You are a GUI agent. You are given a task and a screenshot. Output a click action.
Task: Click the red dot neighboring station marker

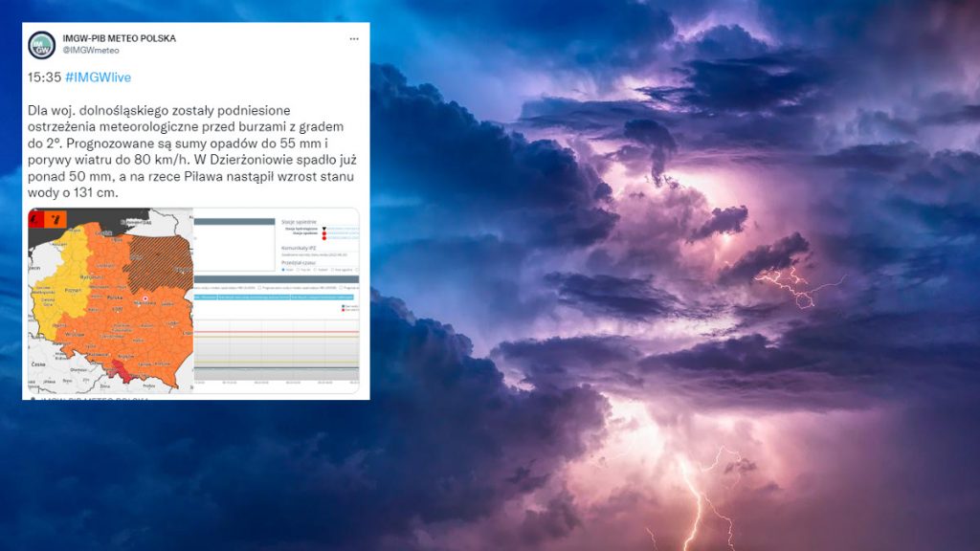(324, 234)
